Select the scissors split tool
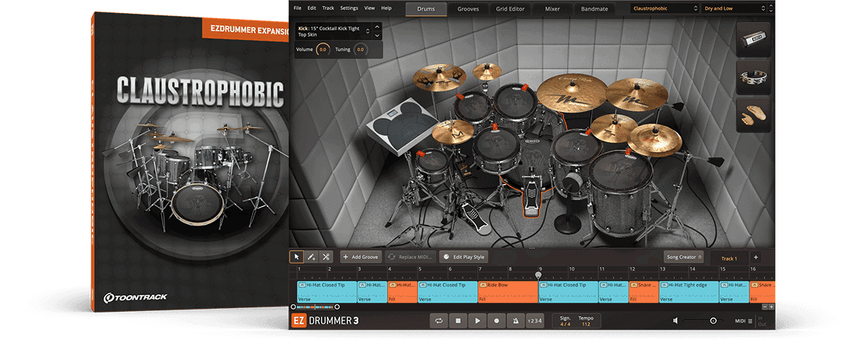 coord(325,257)
